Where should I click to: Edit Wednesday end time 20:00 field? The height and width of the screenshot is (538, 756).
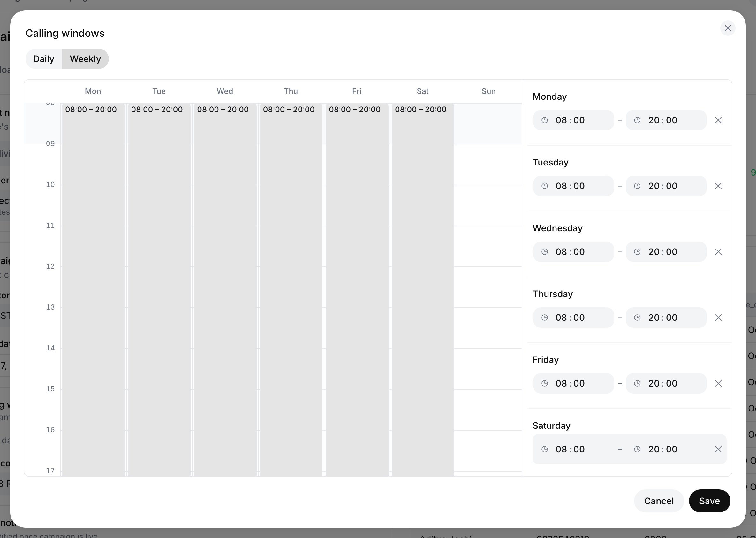(666, 252)
